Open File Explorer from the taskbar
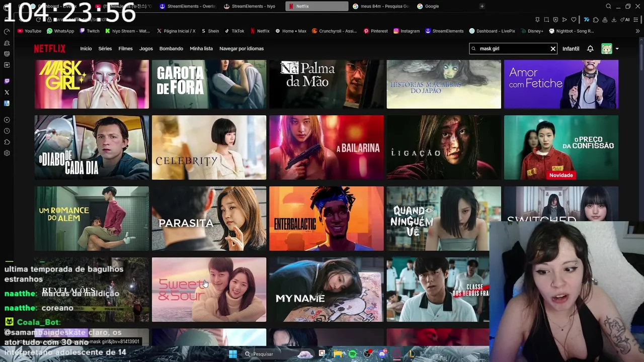This screenshot has height=362, width=644. (x=337, y=354)
